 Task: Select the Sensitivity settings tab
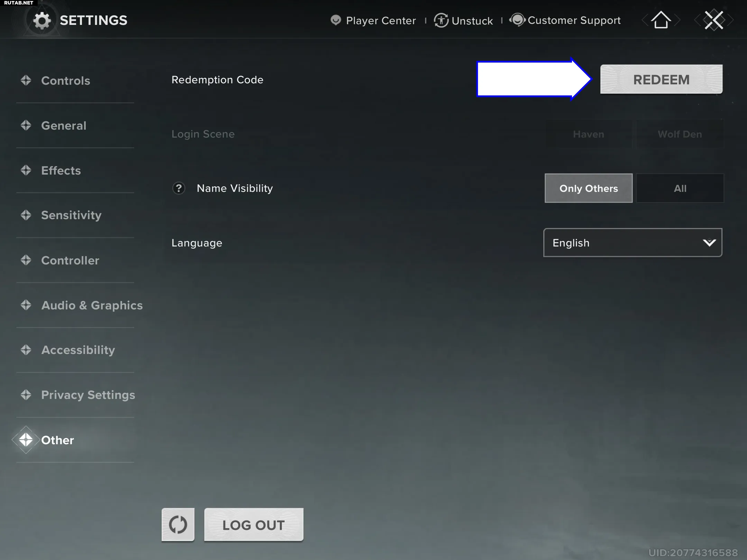coord(71,215)
